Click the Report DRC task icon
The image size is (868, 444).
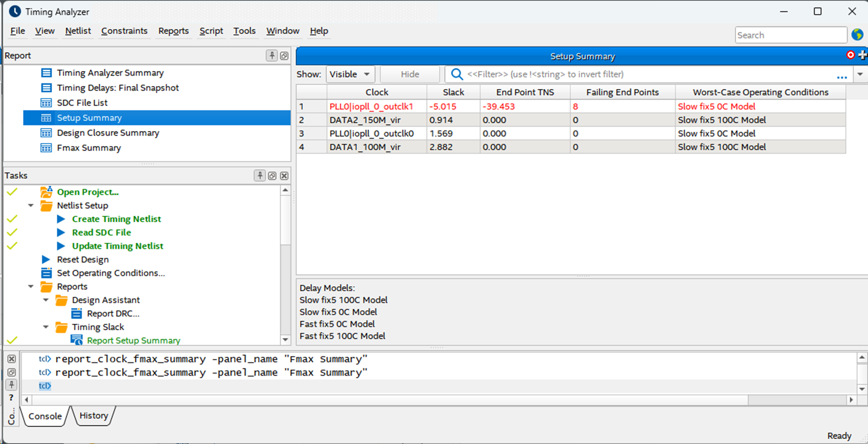pyautogui.click(x=77, y=313)
